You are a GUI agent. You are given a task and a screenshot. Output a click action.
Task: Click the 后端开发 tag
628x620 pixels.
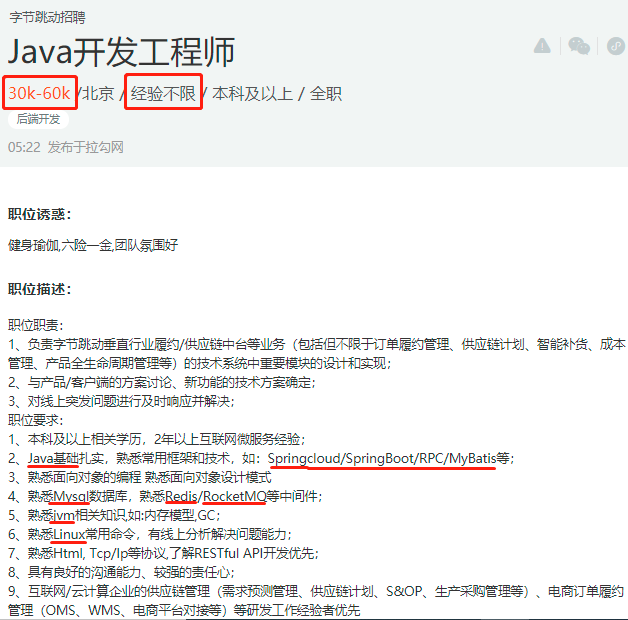click(38, 119)
